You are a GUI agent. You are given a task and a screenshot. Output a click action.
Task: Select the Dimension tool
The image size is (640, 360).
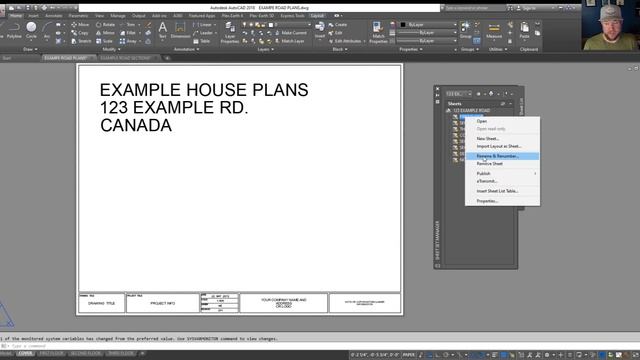pyautogui.click(x=180, y=31)
